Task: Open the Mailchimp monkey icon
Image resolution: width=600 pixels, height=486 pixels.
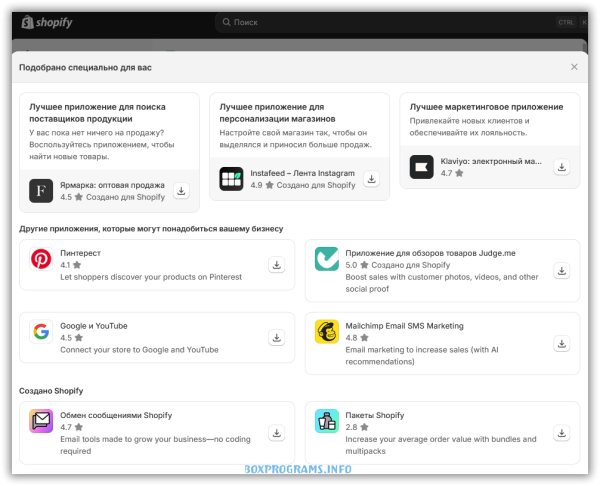Action: 326,331
